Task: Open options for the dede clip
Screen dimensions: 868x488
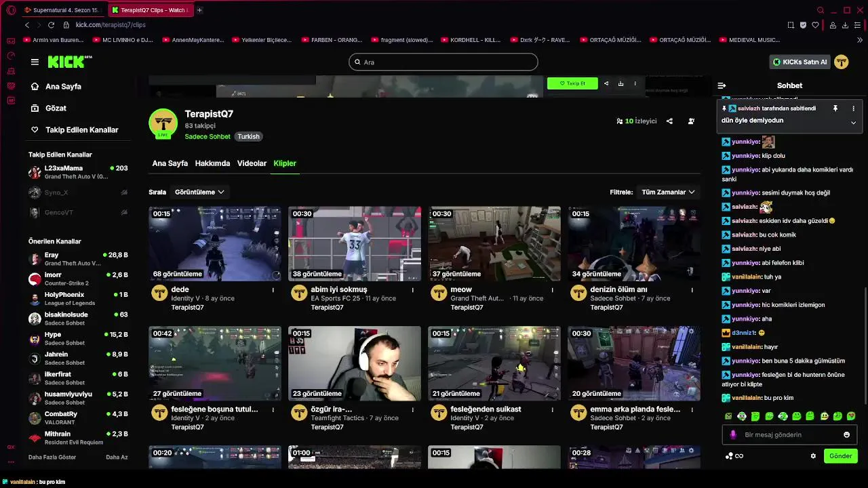Action: 273,290
